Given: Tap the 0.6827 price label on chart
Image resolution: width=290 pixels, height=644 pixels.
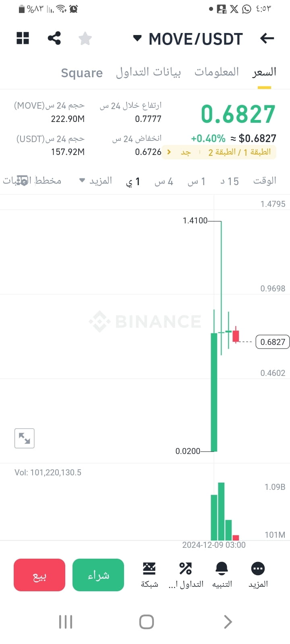Looking at the screenshot, I should [273, 342].
